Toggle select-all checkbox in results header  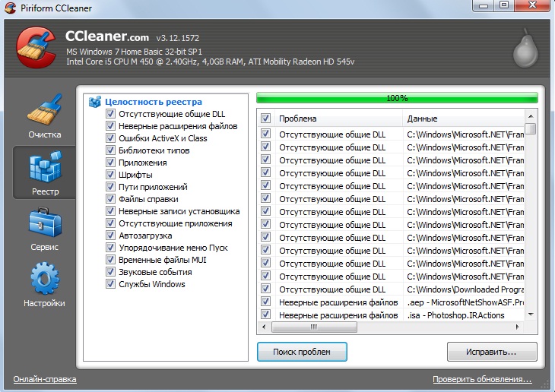coord(265,119)
